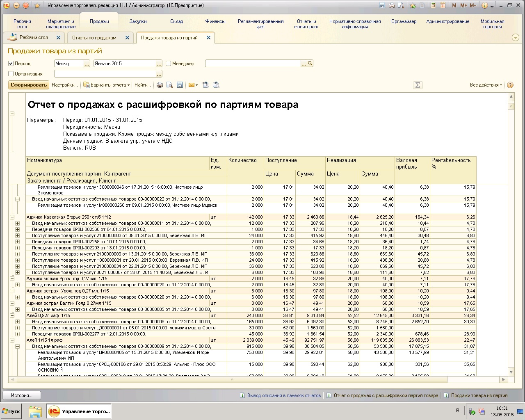
Task: Switch to the Рабочий стол tab
Action: click(x=34, y=37)
